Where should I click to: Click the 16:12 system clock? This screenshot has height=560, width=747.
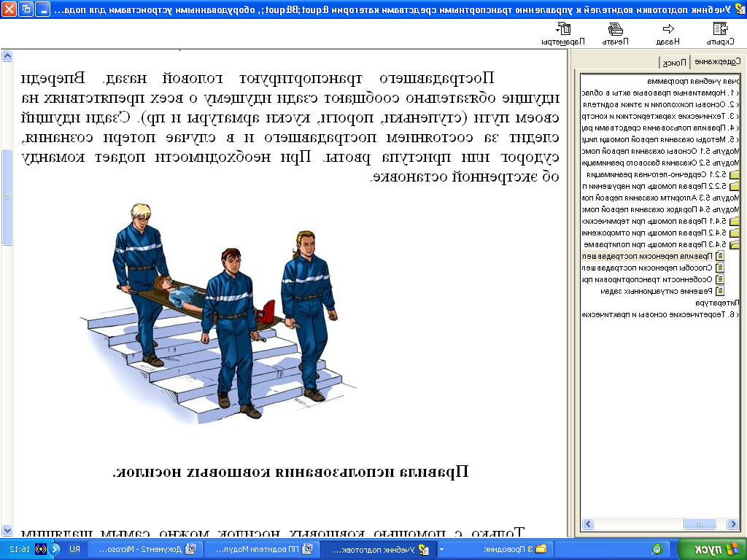20,550
